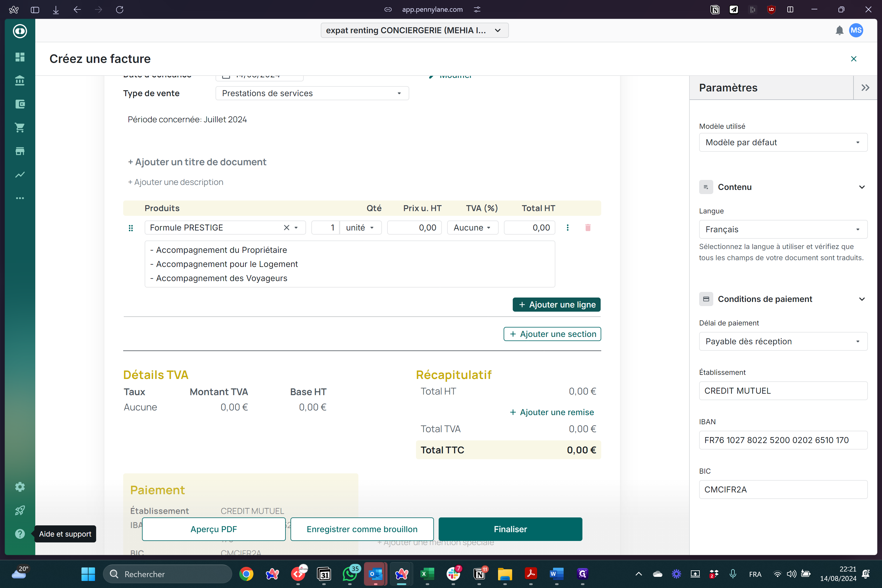
Task: Clear the Formule PRESTIGE product selection
Action: (286, 228)
